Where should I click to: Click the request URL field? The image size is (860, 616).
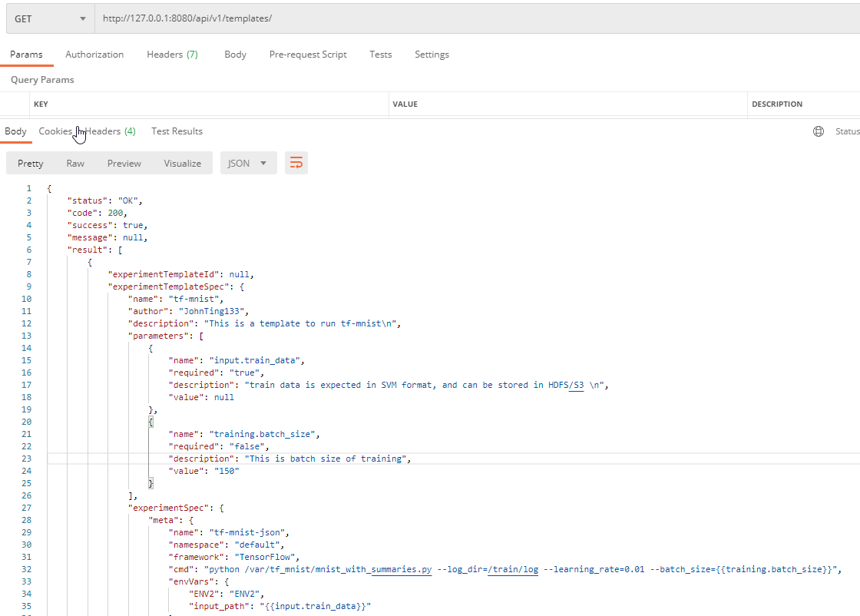477,18
